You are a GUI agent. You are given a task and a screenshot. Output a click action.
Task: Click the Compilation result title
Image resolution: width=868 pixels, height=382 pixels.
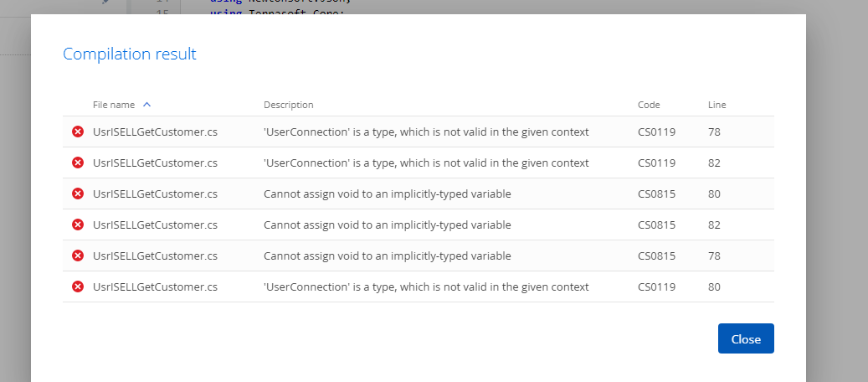pyautogui.click(x=130, y=54)
